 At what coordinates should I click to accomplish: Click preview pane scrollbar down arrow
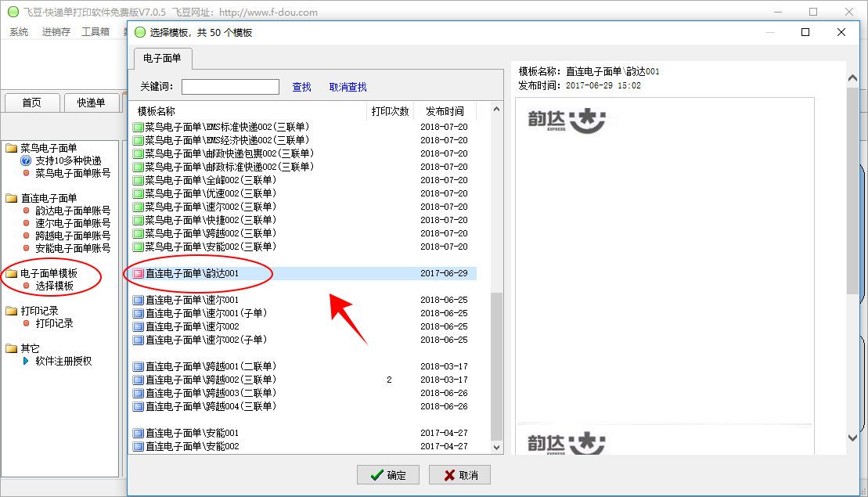[852, 438]
